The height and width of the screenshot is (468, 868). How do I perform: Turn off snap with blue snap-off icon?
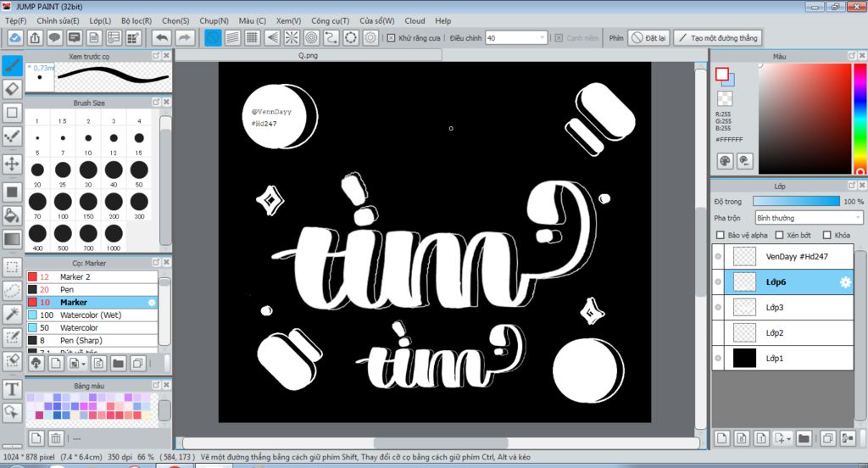(213, 37)
